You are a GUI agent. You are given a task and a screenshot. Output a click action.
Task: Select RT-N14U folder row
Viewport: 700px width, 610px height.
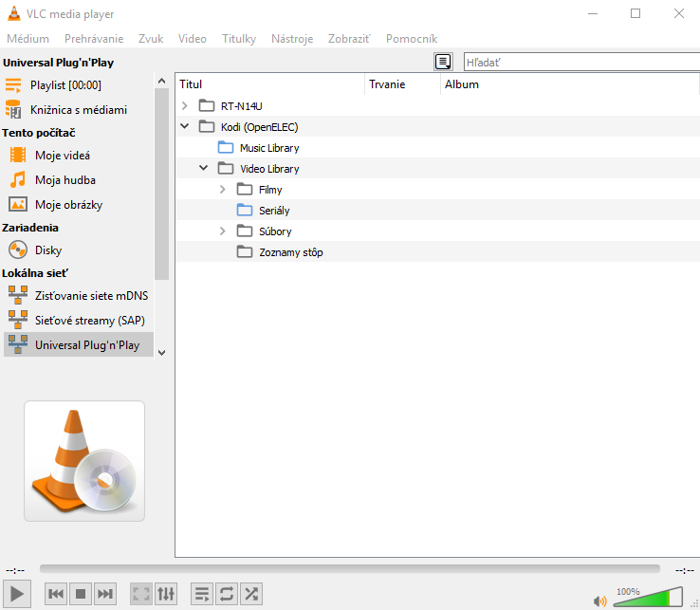coord(437,106)
